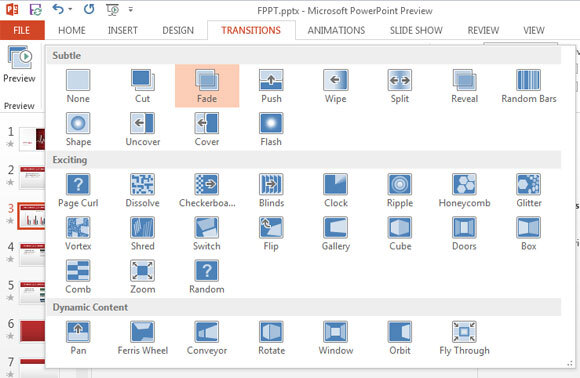
Task: Select the Comb transition
Action: 78,277
